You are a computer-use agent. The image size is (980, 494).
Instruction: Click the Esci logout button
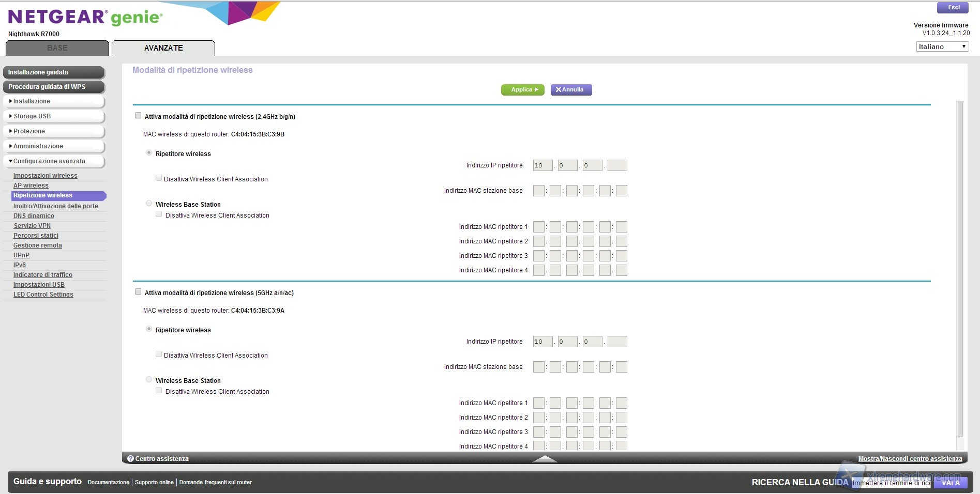[x=953, y=8]
